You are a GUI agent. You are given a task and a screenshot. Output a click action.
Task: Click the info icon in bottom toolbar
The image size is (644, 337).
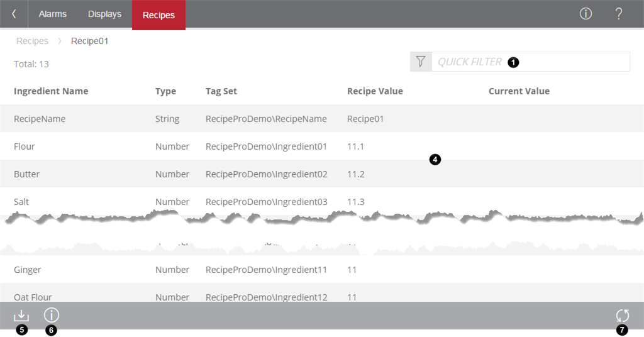pos(52,315)
